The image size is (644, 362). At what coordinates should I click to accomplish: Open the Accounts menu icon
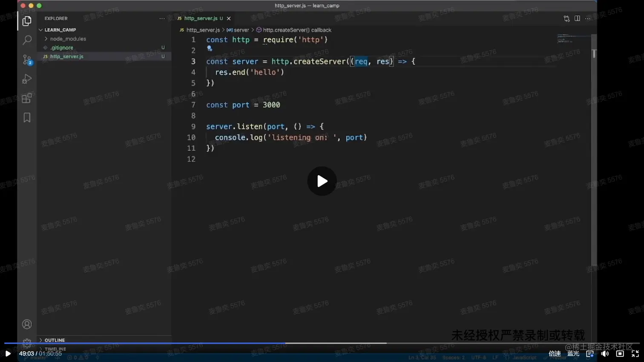click(27, 324)
